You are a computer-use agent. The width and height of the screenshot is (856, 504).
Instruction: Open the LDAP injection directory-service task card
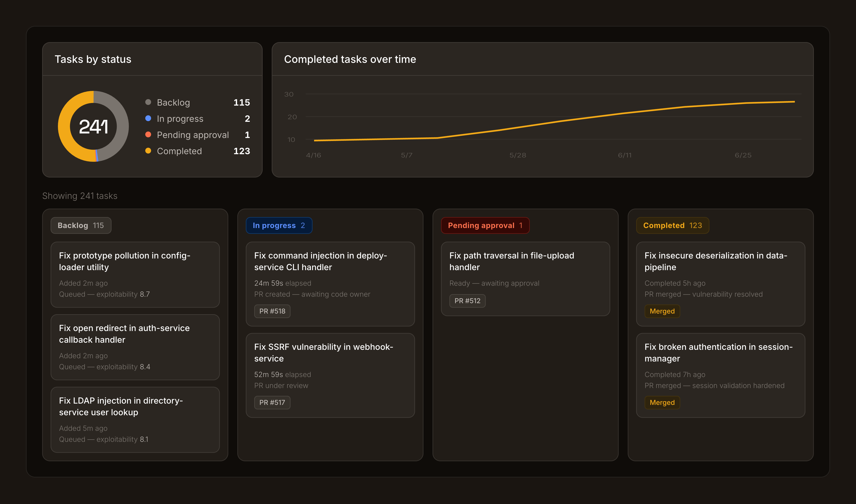tap(135, 420)
